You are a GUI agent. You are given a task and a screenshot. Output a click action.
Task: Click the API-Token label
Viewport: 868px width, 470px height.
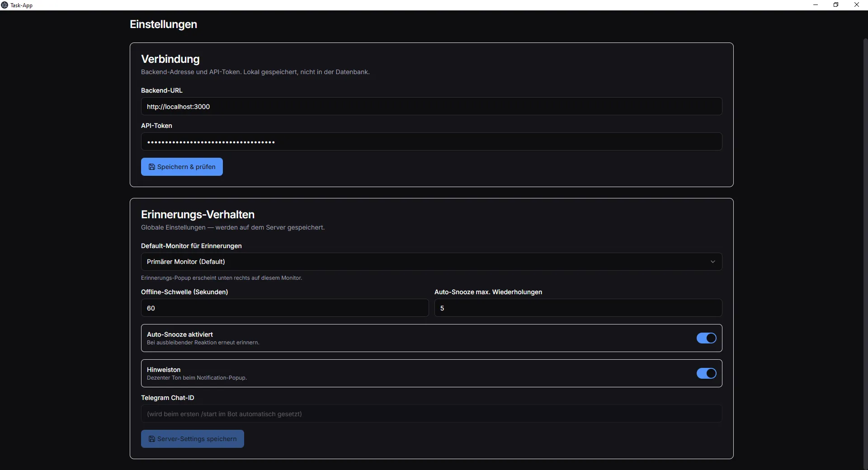[156, 126]
